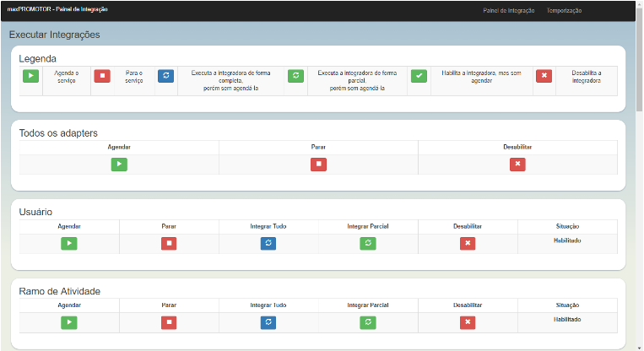
Task: Click green play icon under Todos os adapters Agendar
Action: click(x=119, y=165)
